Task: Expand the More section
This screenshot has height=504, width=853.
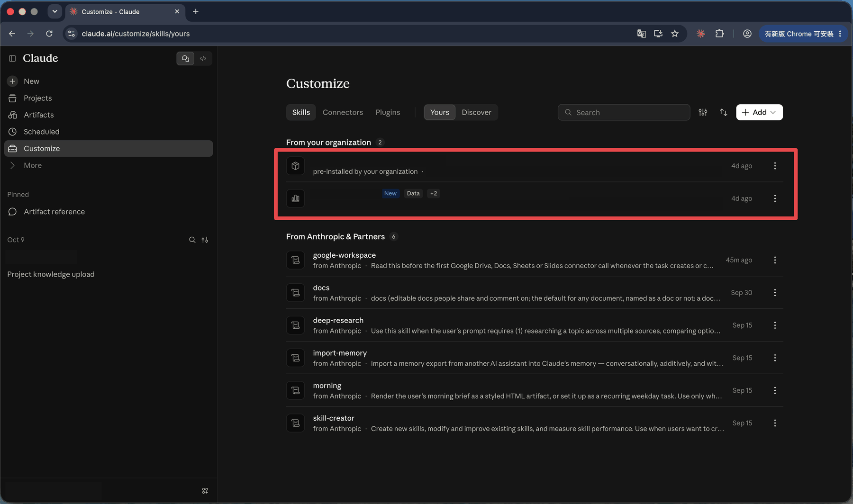Action: pyautogui.click(x=109, y=165)
